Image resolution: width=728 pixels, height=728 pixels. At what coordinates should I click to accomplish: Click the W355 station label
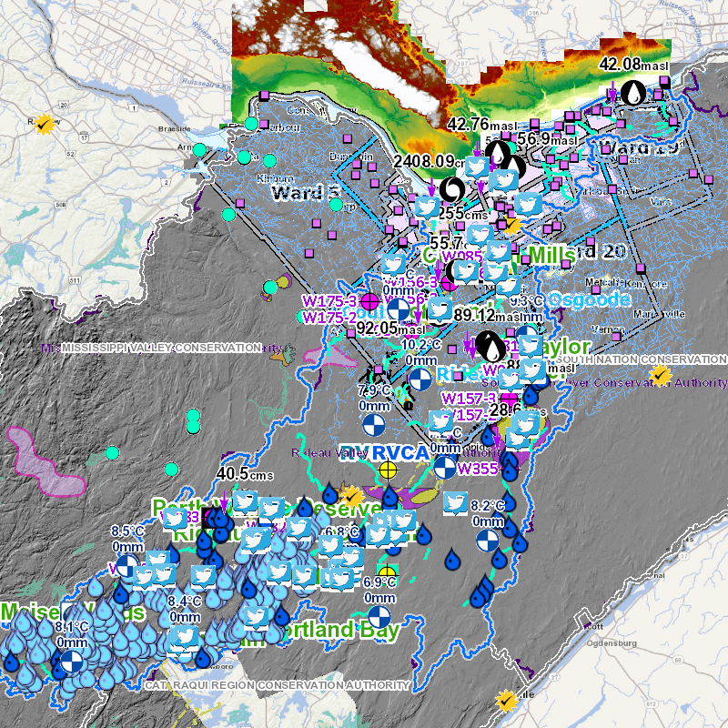(x=477, y=470)
